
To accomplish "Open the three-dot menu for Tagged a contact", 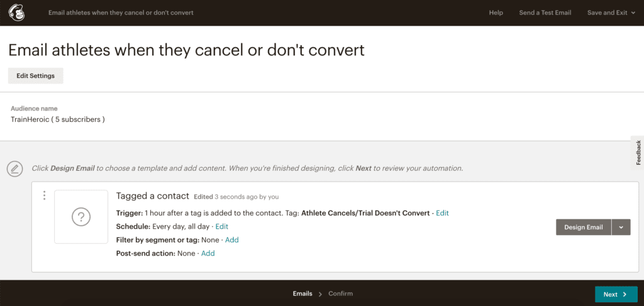I will tap(45, 195).
